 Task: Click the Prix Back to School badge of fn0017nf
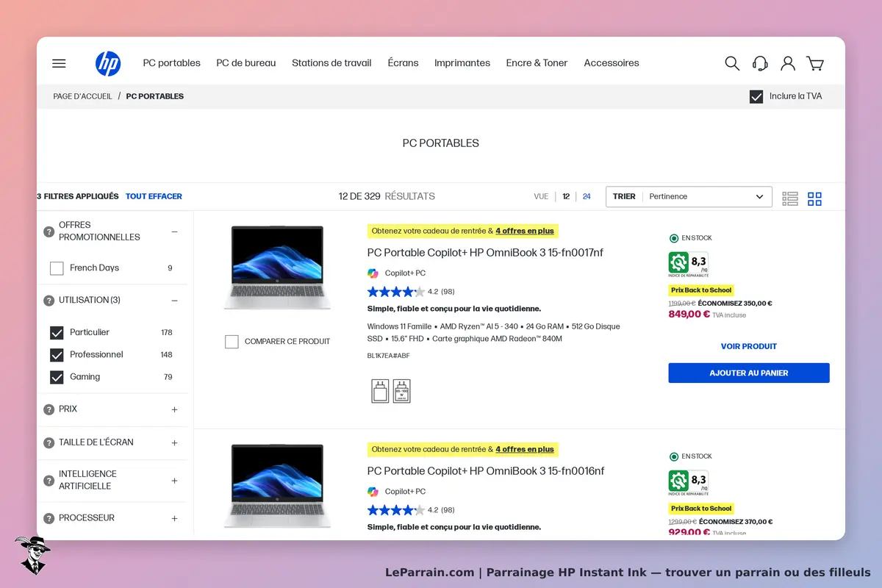pyautogui.click(x=701, y=290)
